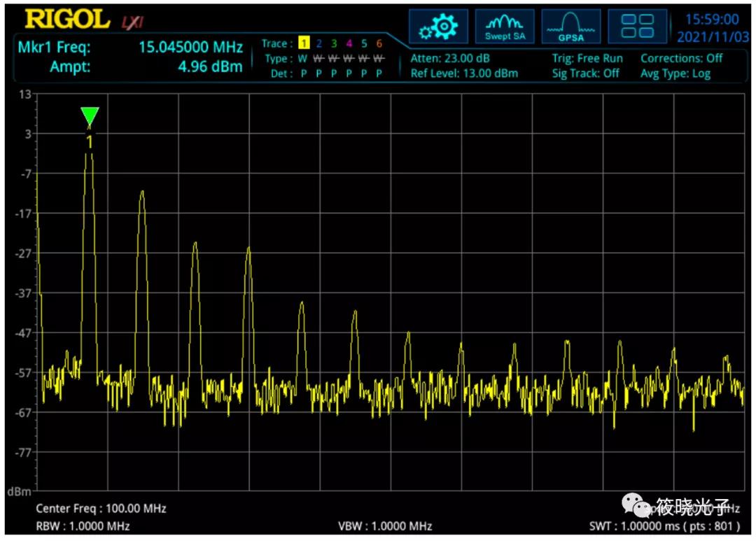This screenshot has width=756, height=541.
Task: Click the RIGOL logo
Action: [x=67, y=20]
